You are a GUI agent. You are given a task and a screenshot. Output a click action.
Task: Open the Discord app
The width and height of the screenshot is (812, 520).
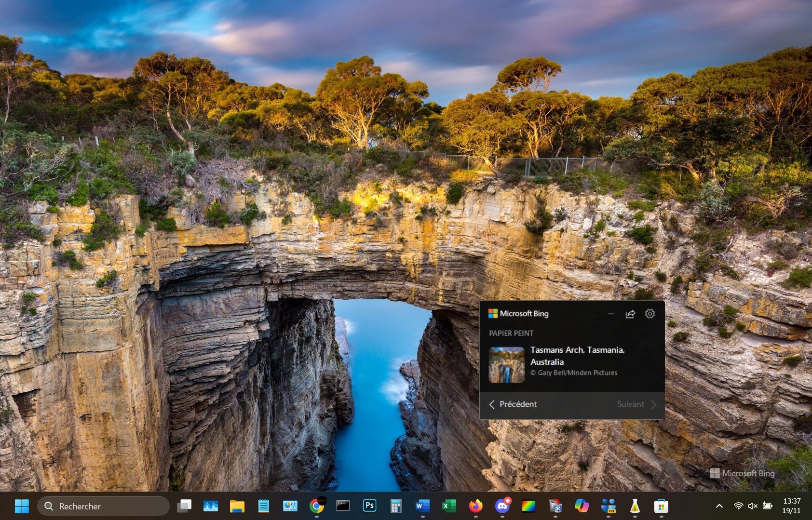501,506
